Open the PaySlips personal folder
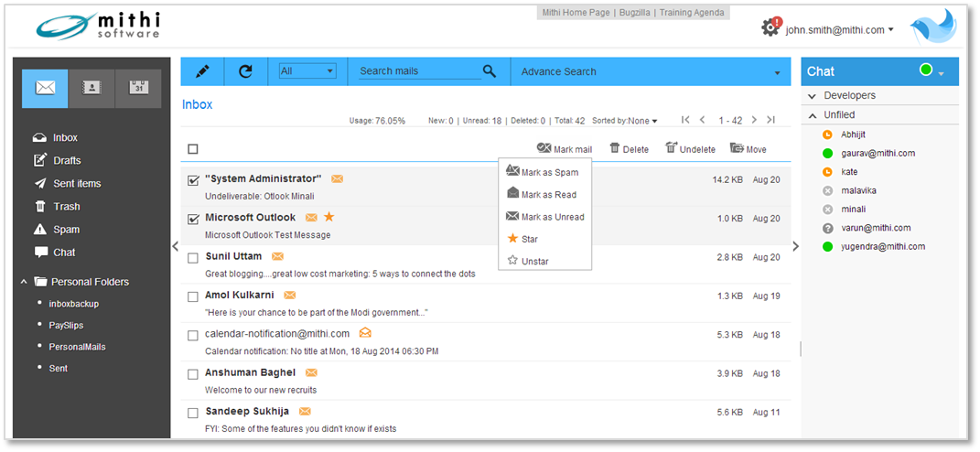980x452 pixels. (66, 326)
